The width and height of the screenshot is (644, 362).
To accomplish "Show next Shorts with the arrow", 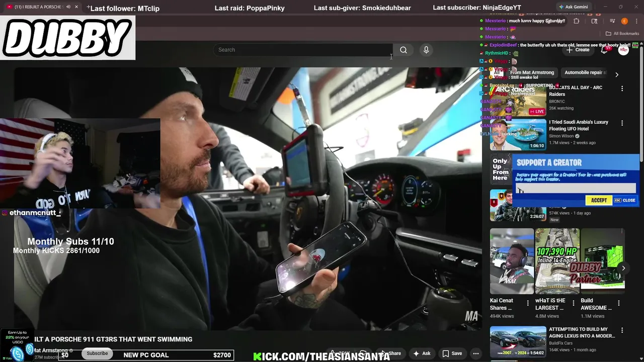I will point(623,268).
